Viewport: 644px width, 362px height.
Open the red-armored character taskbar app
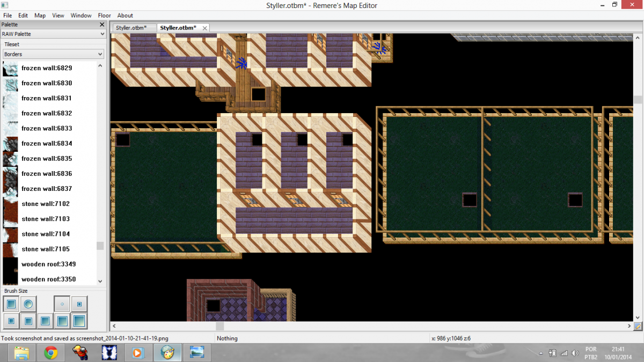pyautogui.click(x=80, y=353)
